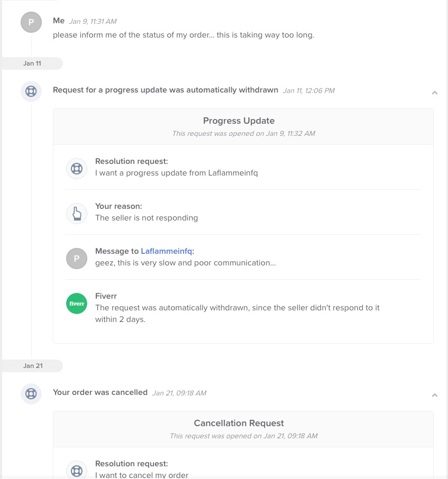Click the green Fiverr logo icon
Viewport: 448px width, 479px height.
(x=77, y=303)
